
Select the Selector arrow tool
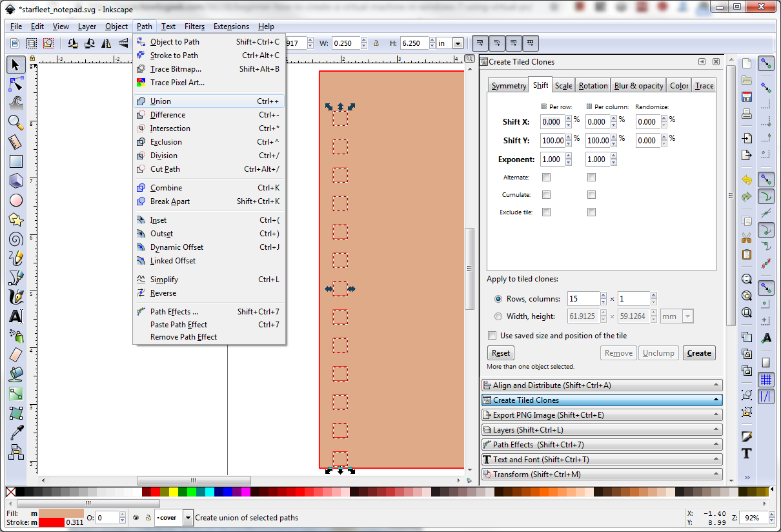pyautogui.click(x=16, y=65)
